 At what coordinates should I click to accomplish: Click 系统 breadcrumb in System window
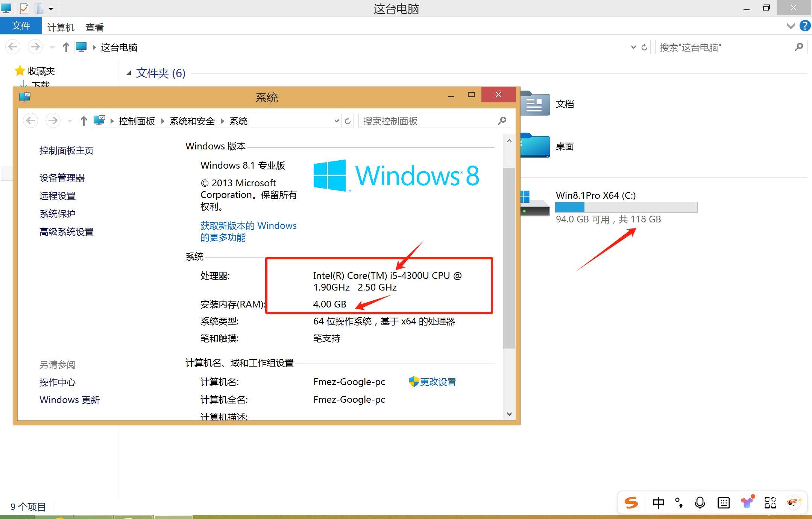[238, 121]
